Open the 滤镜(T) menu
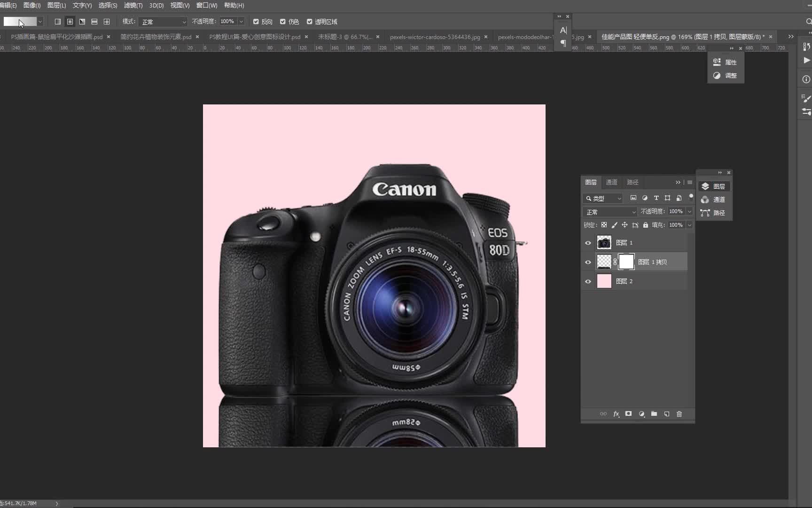The width and height of the screenshot is (812, 508). coord(133,5)
